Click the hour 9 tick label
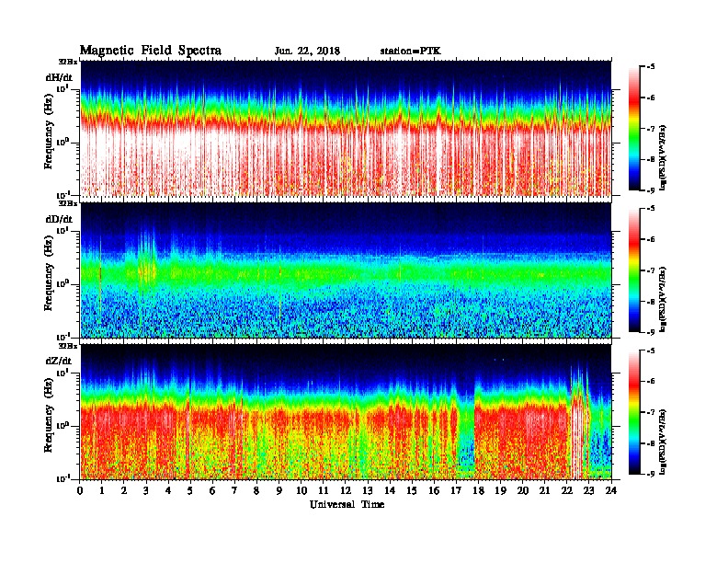Viewport: 728px width, 563px height. tap(279, 491)
